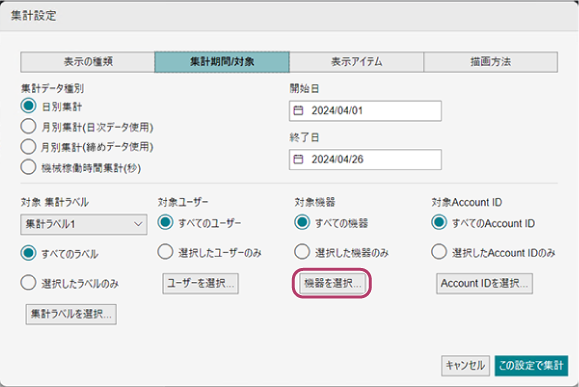Viewport: 579px width, 387px height.
Task: Select the 集計期間/対象 tab
Action: pos(222,62)
